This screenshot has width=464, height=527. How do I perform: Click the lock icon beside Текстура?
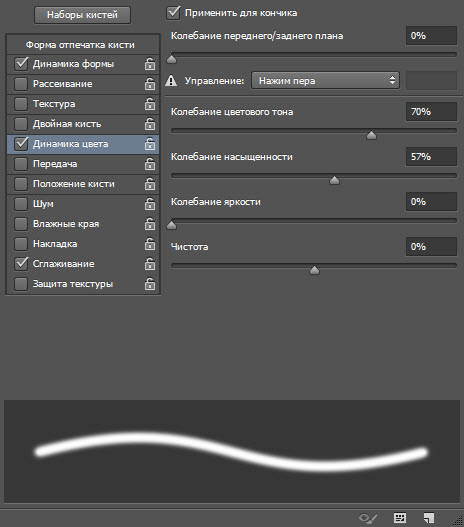tap(150, 104)
